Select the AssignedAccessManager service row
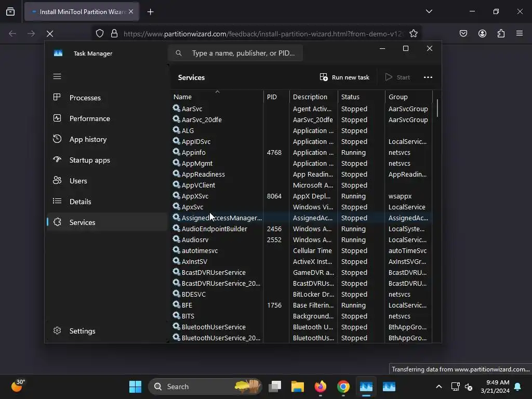 pyautogui.click(x=301, y=218)
